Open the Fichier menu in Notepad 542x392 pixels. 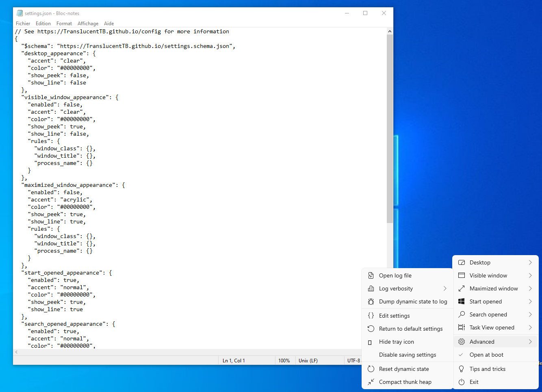23,24
